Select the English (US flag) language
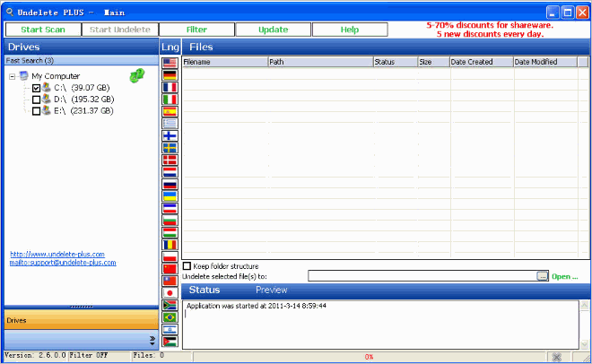Image resolution: width=592 pixels, height=364 pixels. point(170,63)
